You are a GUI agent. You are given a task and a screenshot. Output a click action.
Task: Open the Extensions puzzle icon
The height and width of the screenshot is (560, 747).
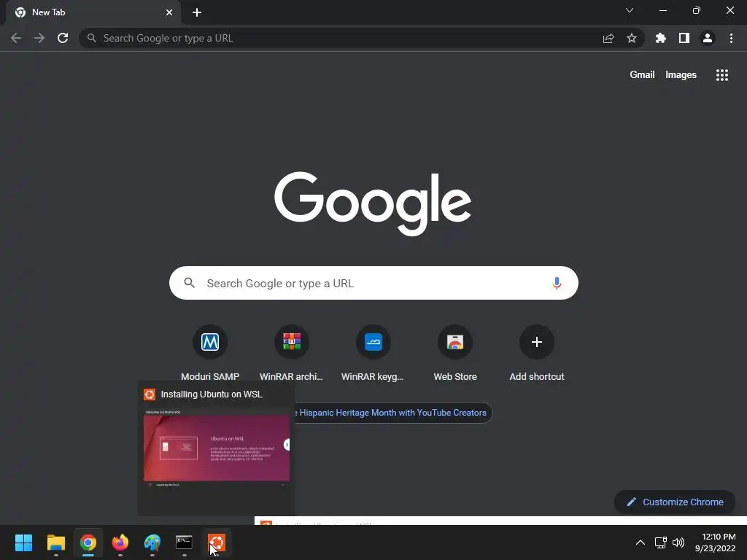point(661,38)
